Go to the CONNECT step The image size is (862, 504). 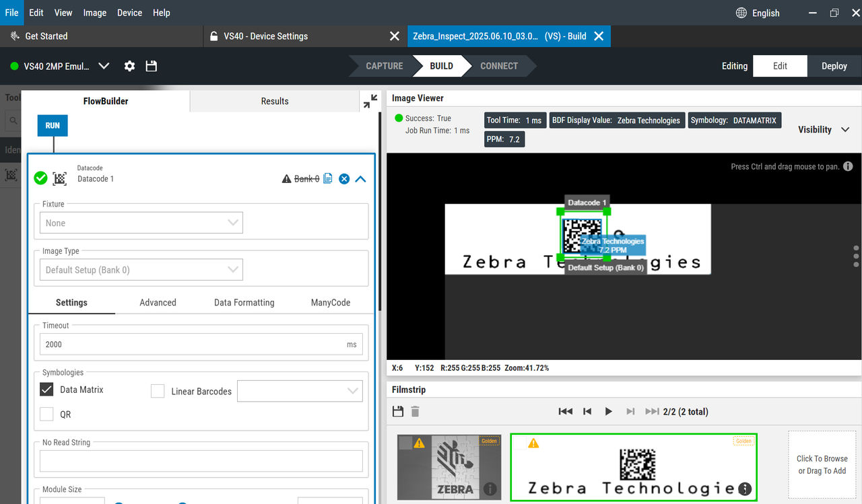[x=499, y=66]
